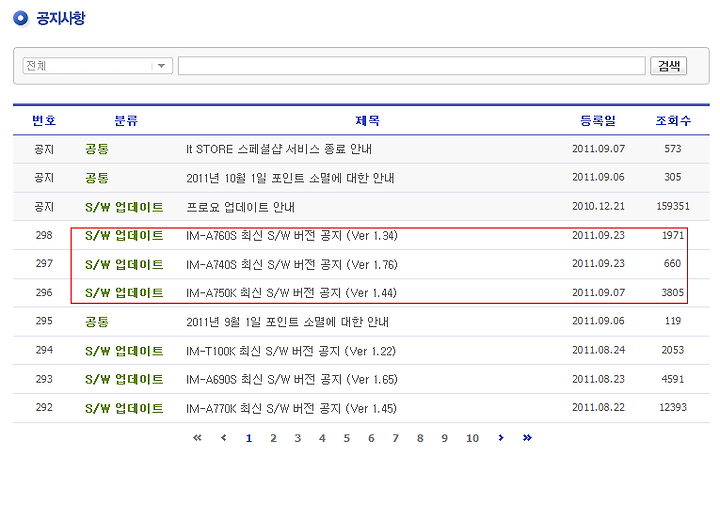Click the 제목 column header
The height and width of the screenshot is (519, 720).
[x=367, y=120]
